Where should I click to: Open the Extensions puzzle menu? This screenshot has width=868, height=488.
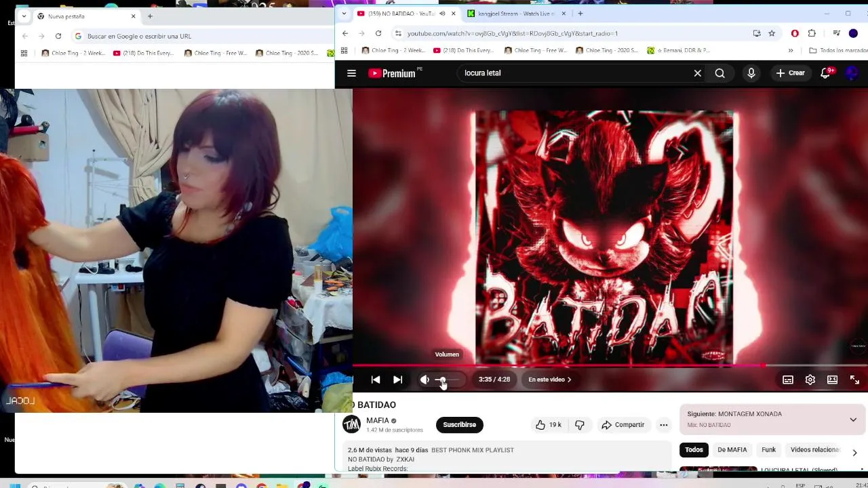pos(812,33)
